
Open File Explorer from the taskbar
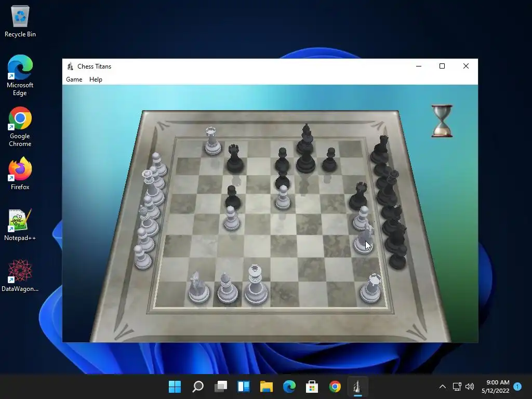pos(267,386)
